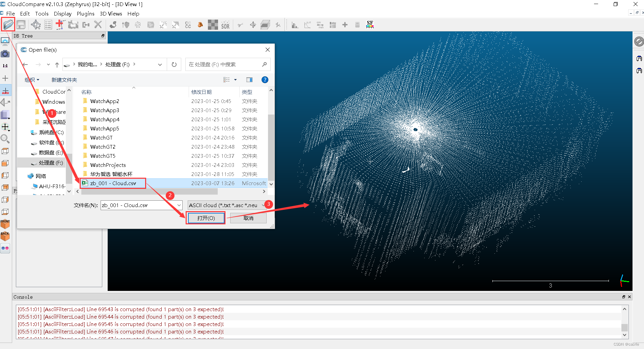This screenshot has height=349, width=644.
Task: Click the checkerboard pattern toolbar icon
Action: pos(213,25)
